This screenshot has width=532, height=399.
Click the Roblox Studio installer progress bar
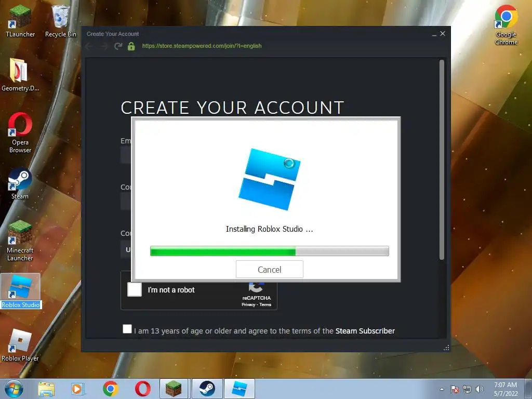point(270,251)
